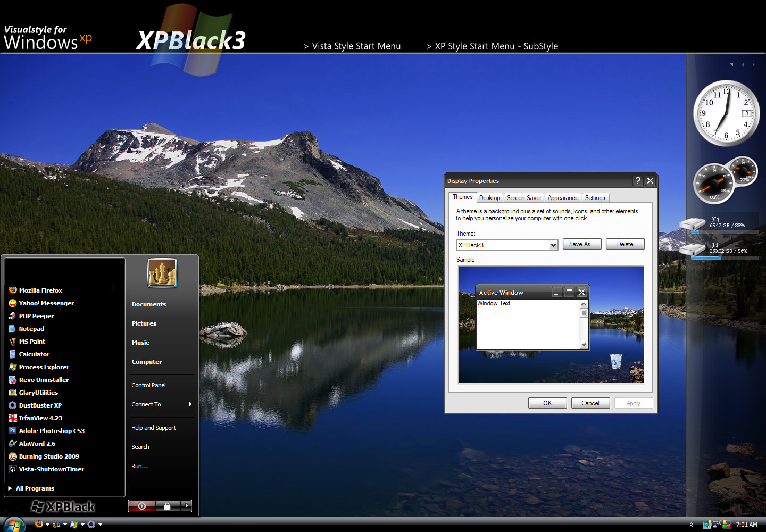Click Cancel in Display Properties
Screen dimensions: 766x532
tap(590, 403)
